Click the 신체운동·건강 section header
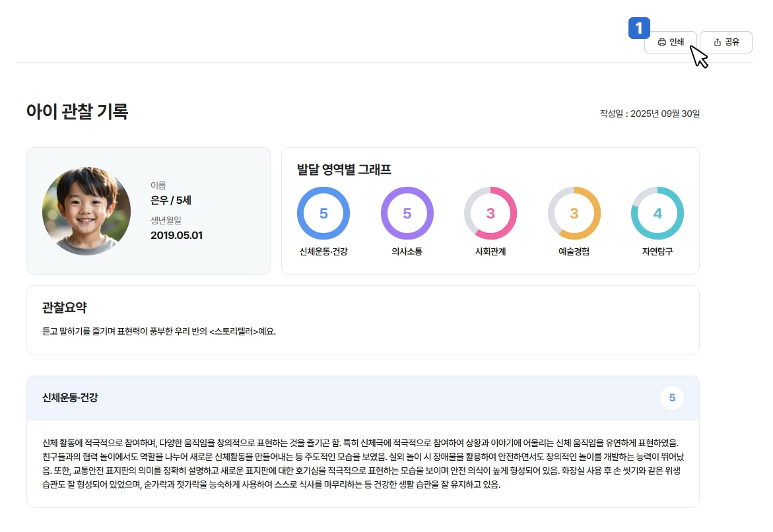The image size is (773, 532). click(x=70, y=397)
